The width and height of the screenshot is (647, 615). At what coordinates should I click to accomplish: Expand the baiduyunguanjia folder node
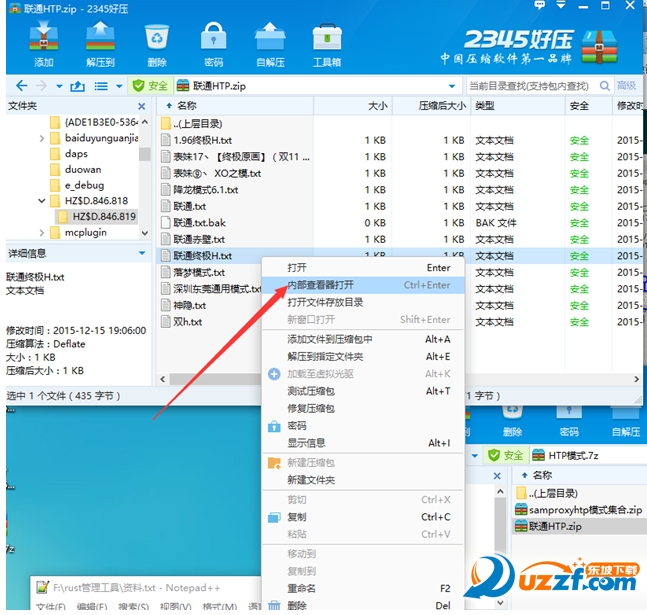coord(42,138)
